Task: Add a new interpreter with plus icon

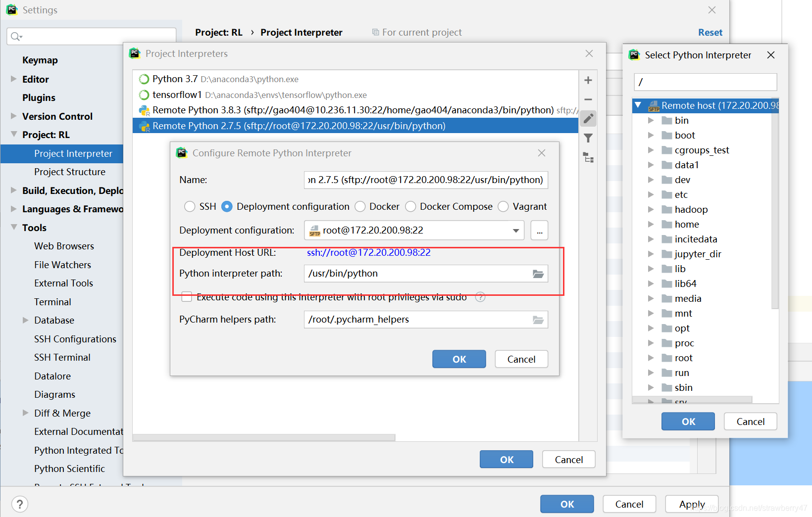Action: pos(588,80)
